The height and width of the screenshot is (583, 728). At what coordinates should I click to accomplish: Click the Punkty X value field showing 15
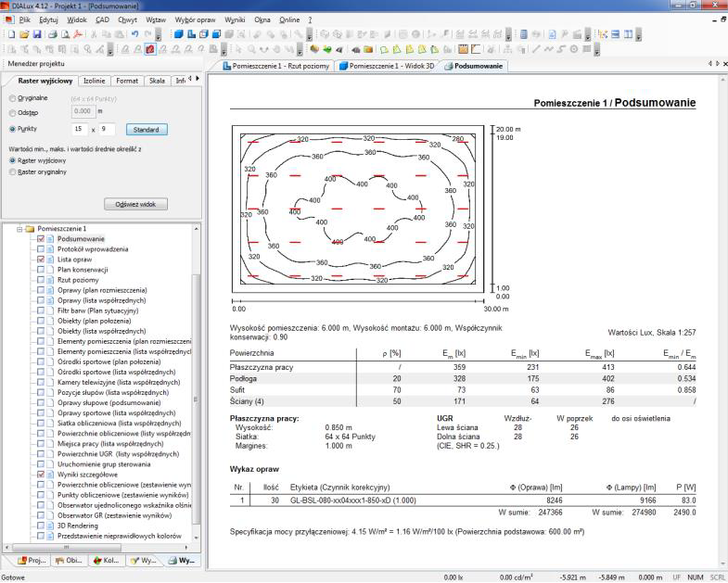click(x=80, y=129)
